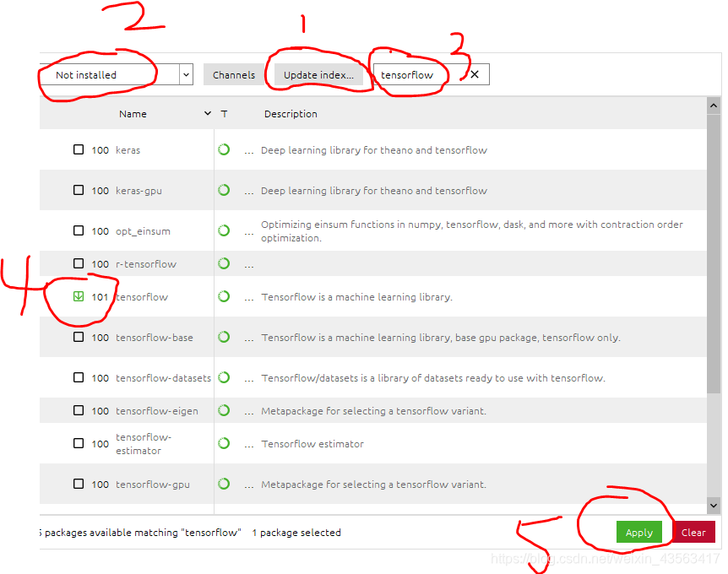728x574 pixels.
Task: Click the opt_einsum row type icon
Action: 224,230
